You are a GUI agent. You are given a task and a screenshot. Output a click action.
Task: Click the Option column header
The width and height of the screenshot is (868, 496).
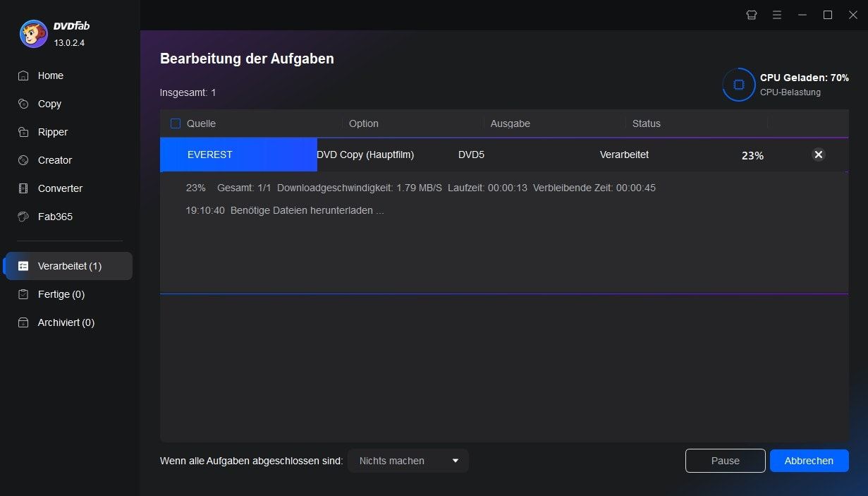(x=364, y=123)
